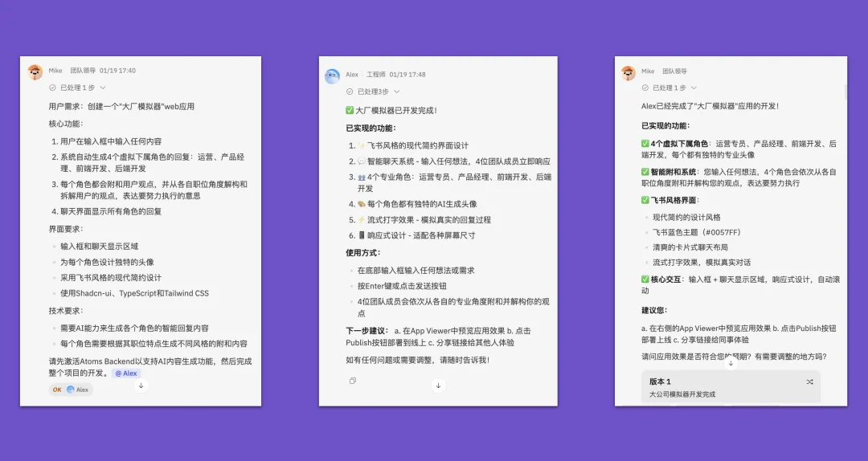Click Alex's blue avatar in the middle panel
Image resolution: width=868 pixels, height=461 pixels.
[x=333, y=76]
